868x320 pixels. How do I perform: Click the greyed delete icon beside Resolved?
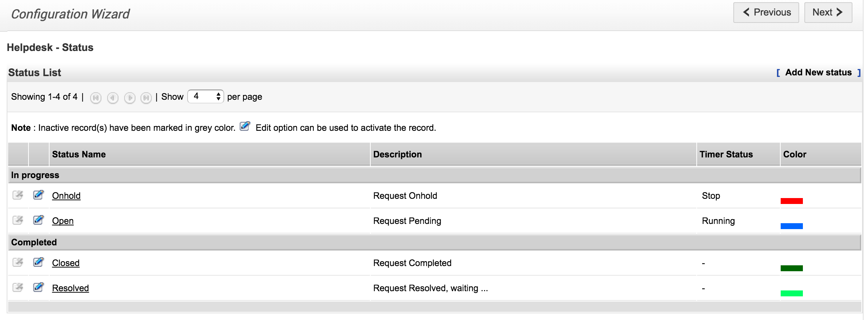pos(18,287)
